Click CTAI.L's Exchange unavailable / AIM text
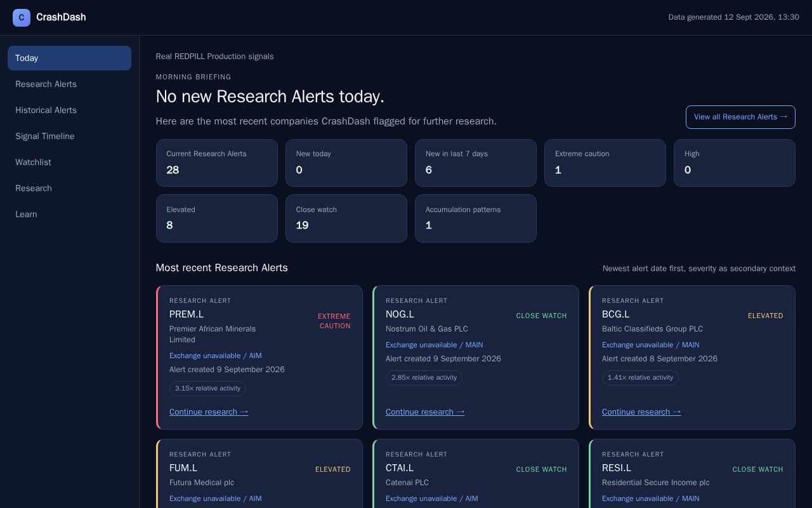 coord(432,498)
